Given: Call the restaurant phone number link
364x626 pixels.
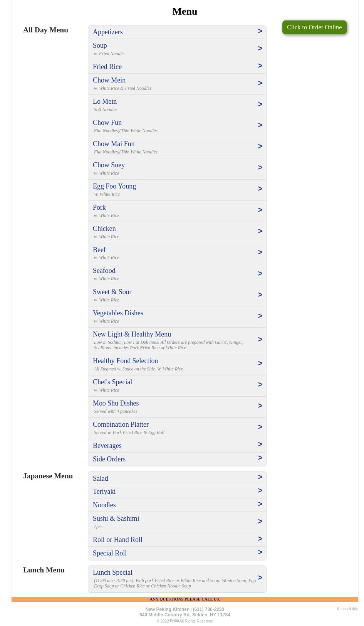Looking at the screenshot, I should click(208, 609).
